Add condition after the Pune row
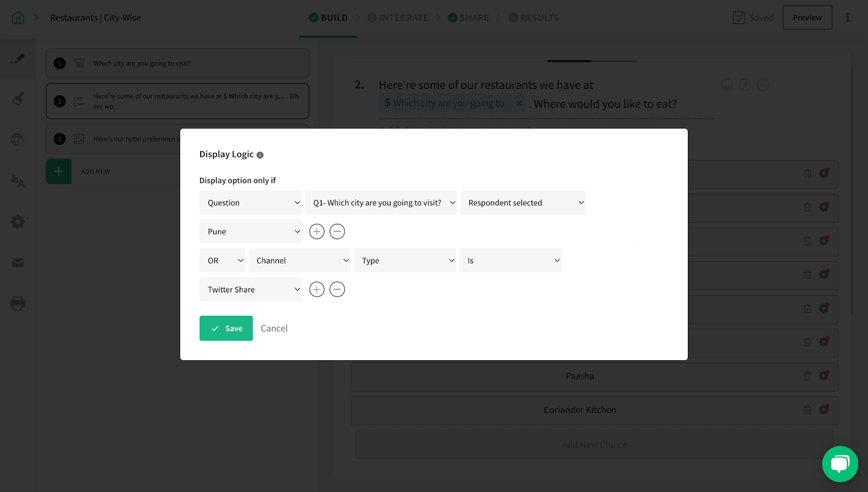 [317, 232]
